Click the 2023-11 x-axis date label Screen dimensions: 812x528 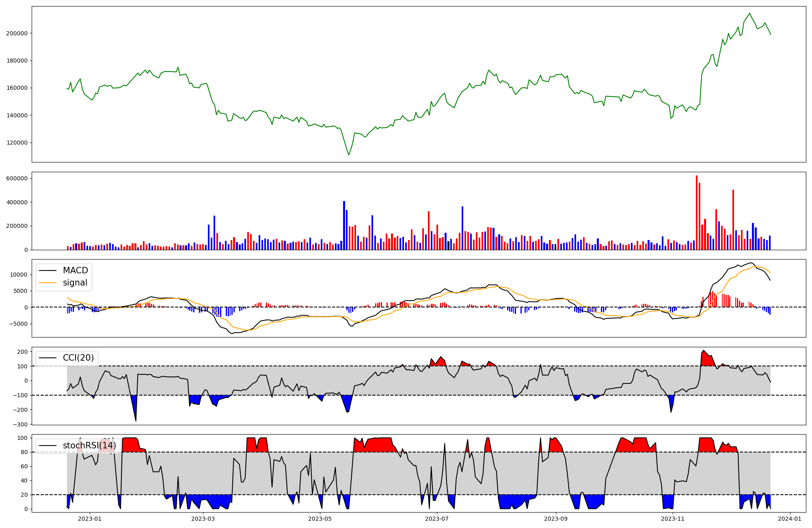[673, 519]
